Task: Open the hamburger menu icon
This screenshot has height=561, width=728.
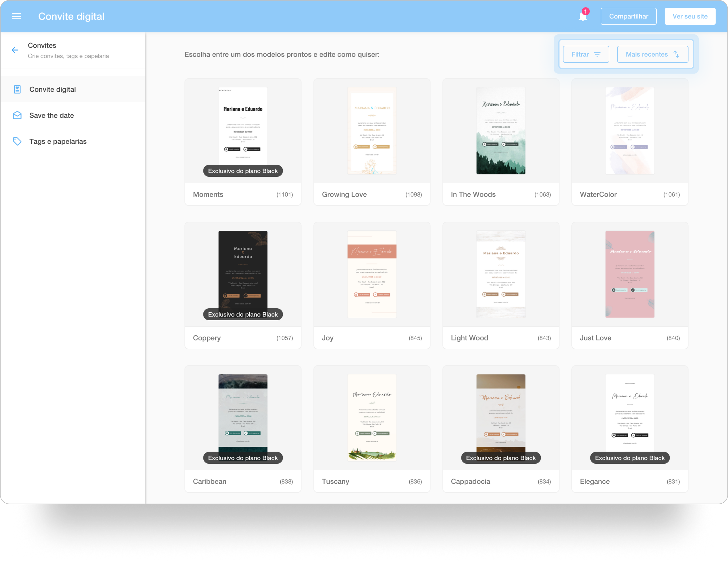Action: click(x=16, y=16)
